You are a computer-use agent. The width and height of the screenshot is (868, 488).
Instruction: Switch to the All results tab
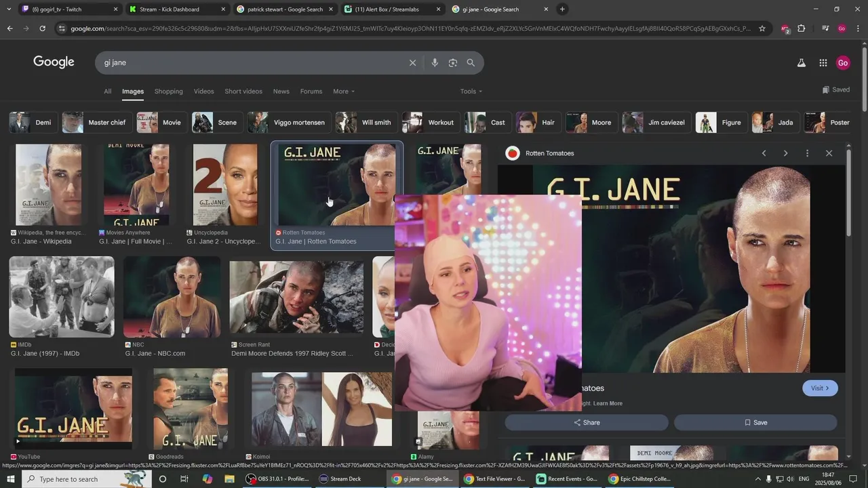click(107, 91)
